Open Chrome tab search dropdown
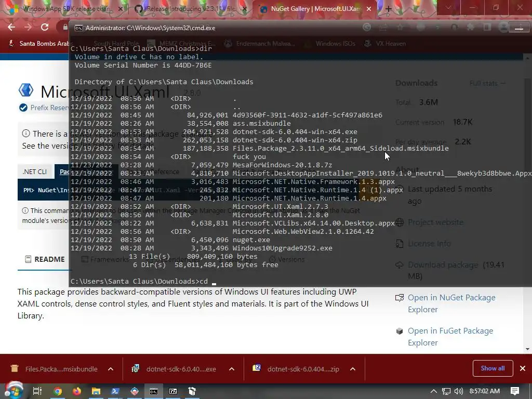Image resolution: width=532 pixels, height=399 pixels. pos(448,7)
